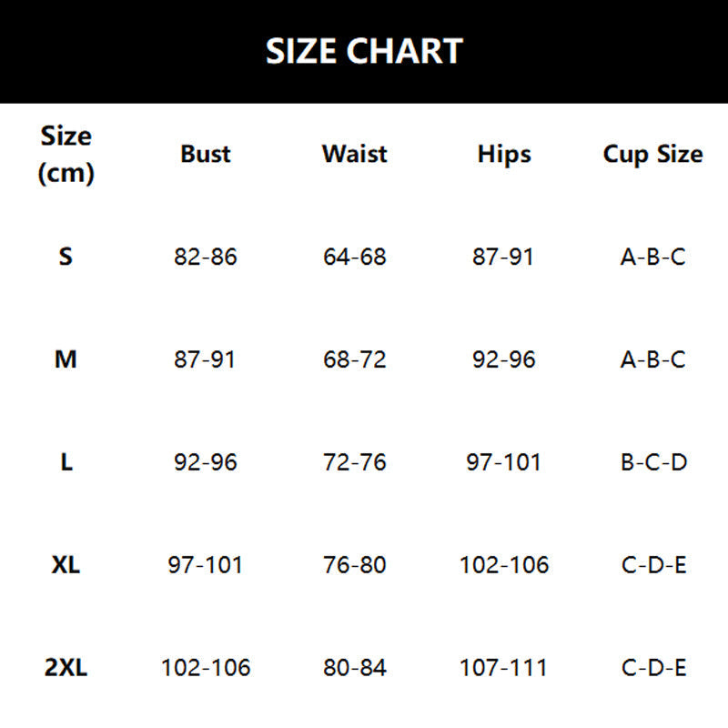
Task: Click the 102-106 bust value
Action: [x=206, y=668]
